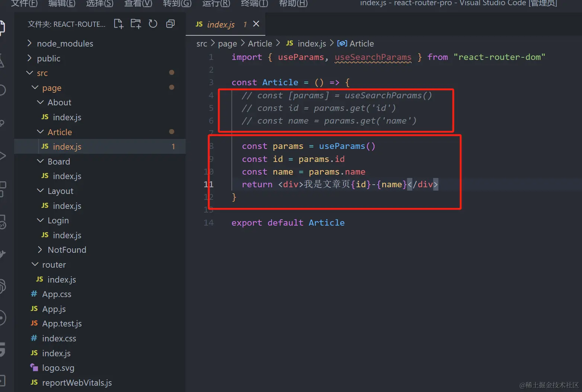The image size is (582, 392).
Task: Open the 选择(S) menu
Action: 100,3
